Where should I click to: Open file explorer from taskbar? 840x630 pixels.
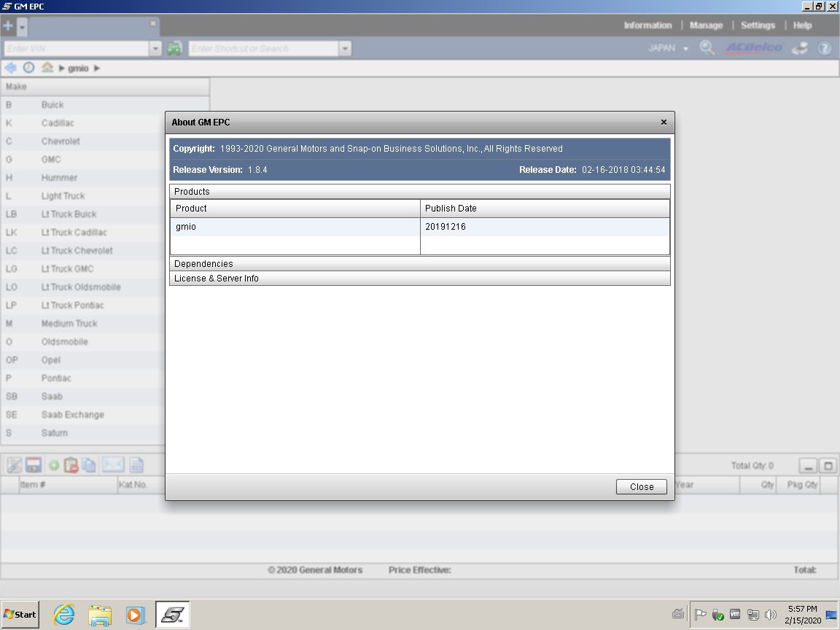click(100, 615)
